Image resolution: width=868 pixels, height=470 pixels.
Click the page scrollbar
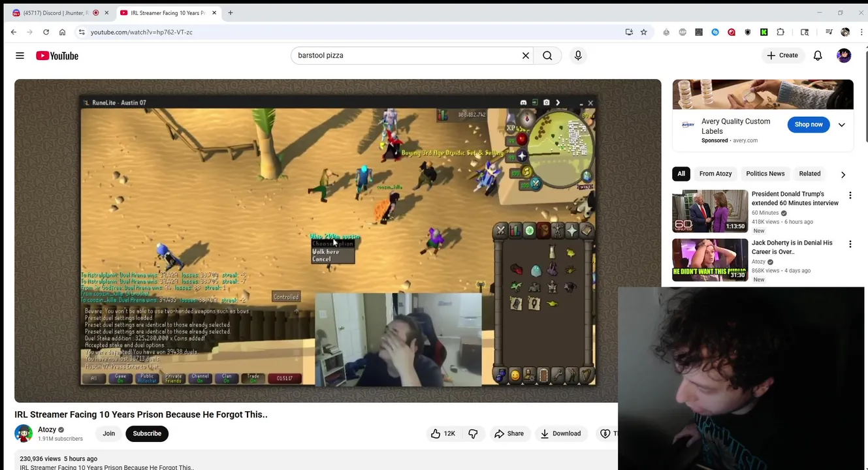[x=865, y=95]
